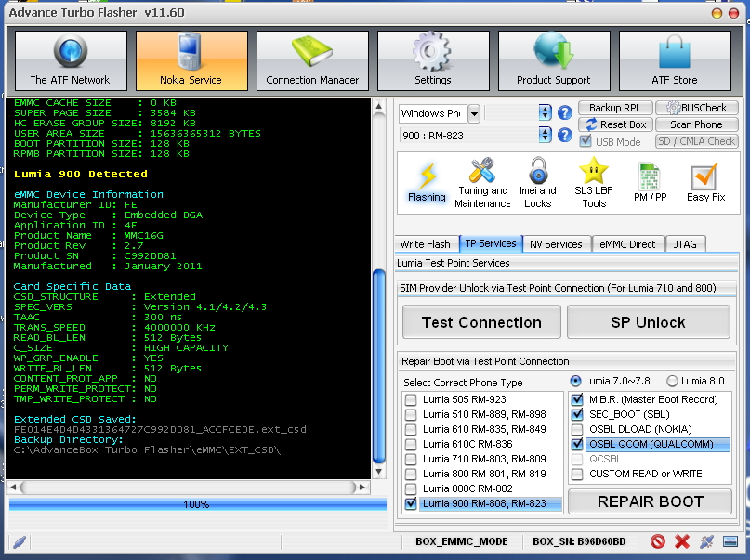The width and height of the screenshot is (750, 560).
Task: Expand the Windows Phone platform dropdown
Action: [x=474, y=113]
